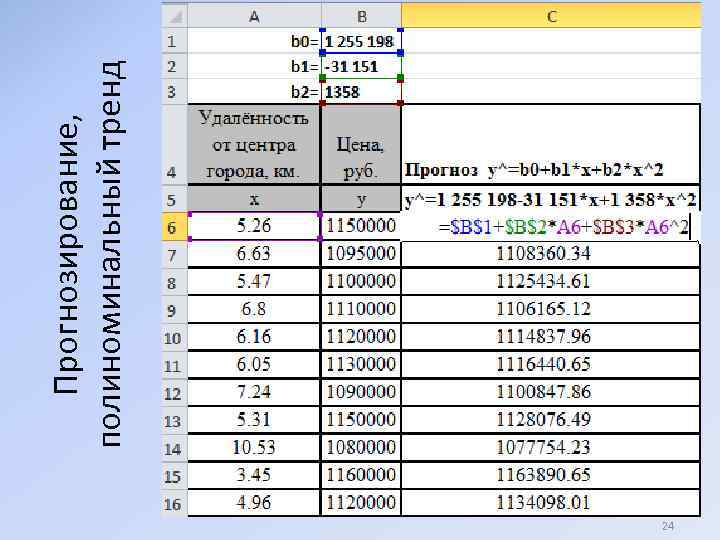Click price cell 1160000
This screenshot has height=540, width=720.
361,475
